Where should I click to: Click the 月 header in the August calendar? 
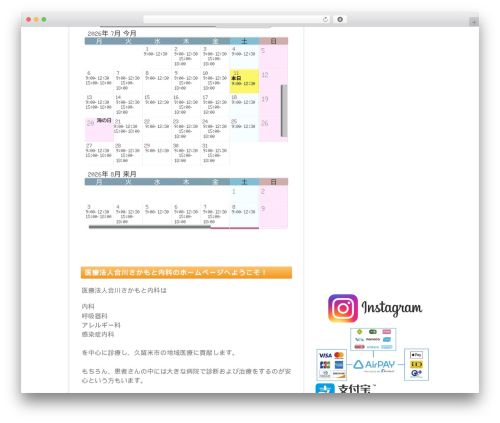[x=99, y=182]
